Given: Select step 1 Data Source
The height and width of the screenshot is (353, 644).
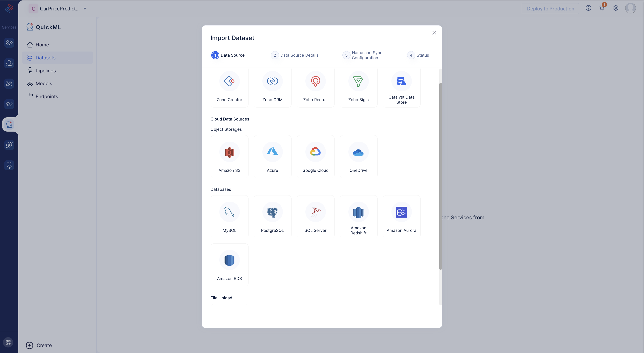Looking at the screenshot, I should tap(228, 55).
